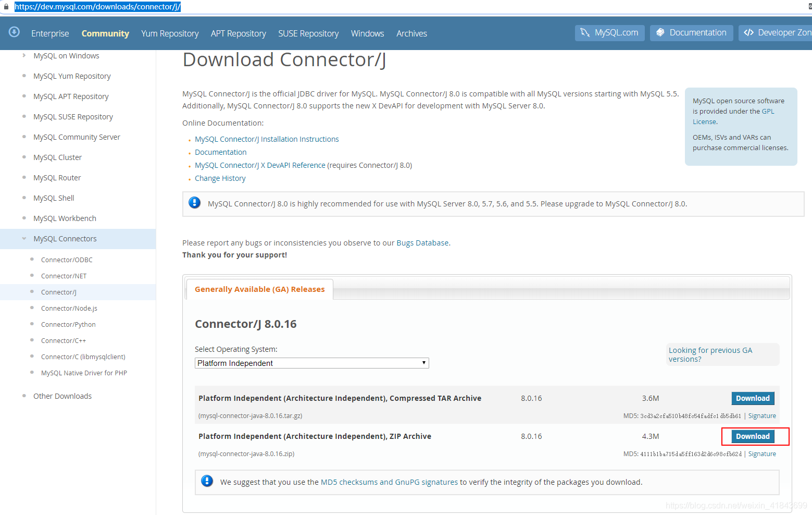This screenshot has height=515, width=812.
Task: Open Connector/ODBC in sidebar
Action: pyautogui.click(x=67, y=260)
